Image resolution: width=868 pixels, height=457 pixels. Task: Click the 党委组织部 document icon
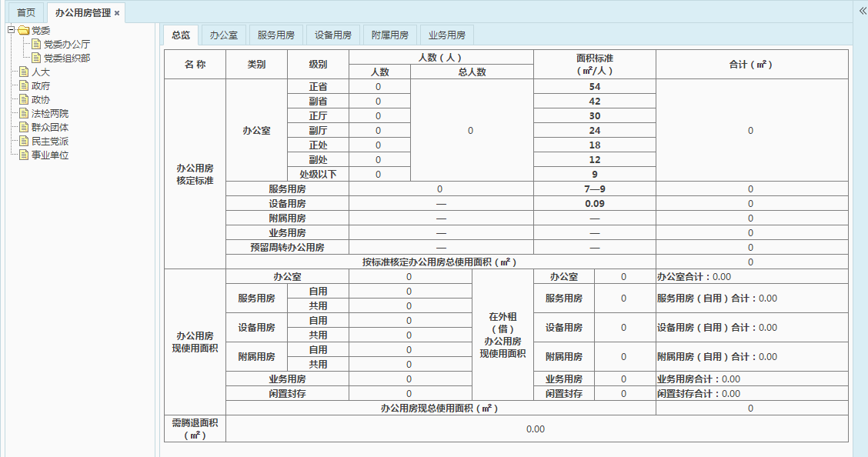(36, 58)
